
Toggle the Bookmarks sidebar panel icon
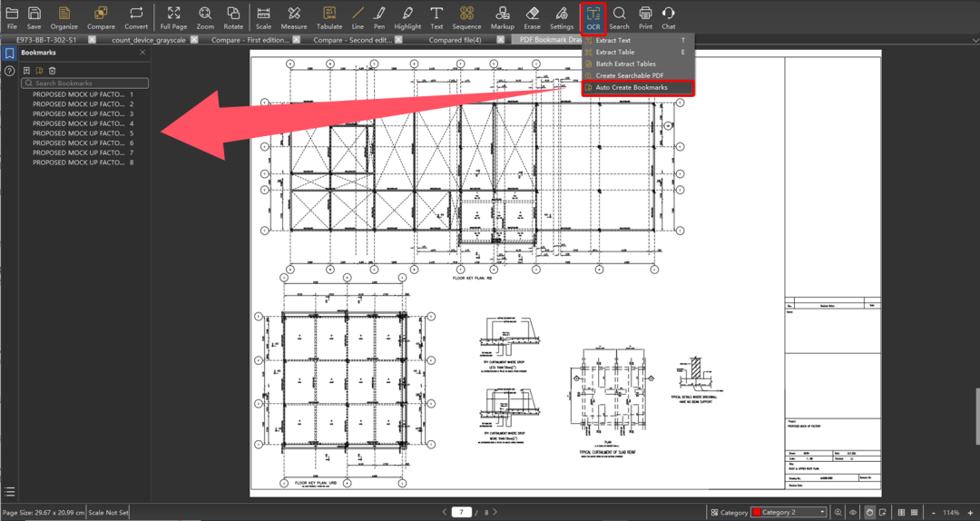9,54
